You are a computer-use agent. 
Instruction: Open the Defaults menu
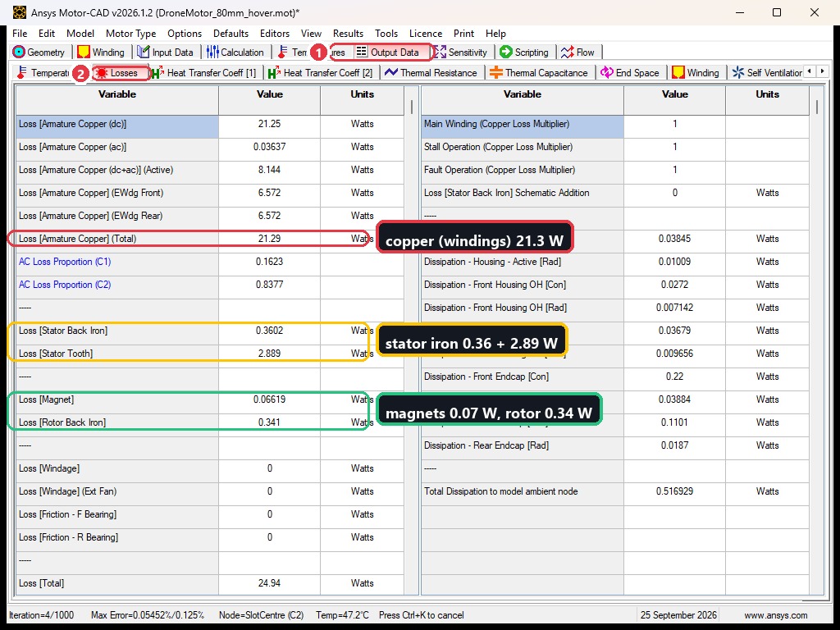click(231, 33)
